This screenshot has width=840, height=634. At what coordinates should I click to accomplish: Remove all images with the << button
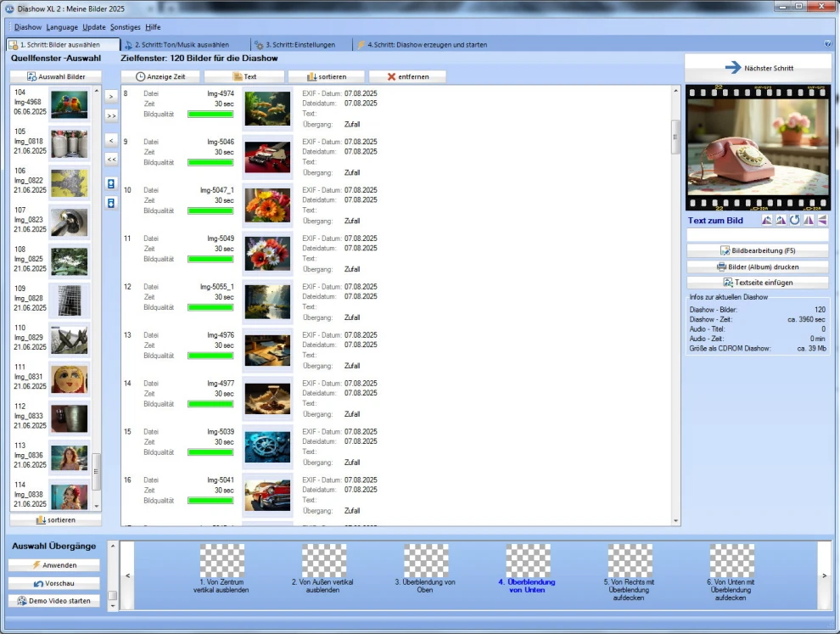pos(110,159)
